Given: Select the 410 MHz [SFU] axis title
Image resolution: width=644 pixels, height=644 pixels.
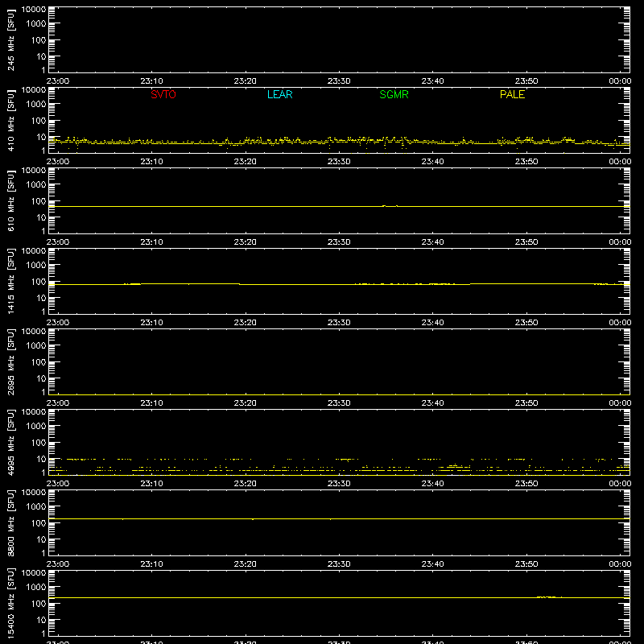Looking at the screenshot, I should 11,120.
